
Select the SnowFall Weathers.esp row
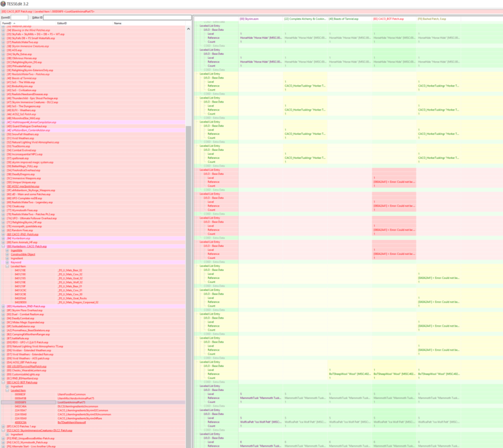[93, 134]
